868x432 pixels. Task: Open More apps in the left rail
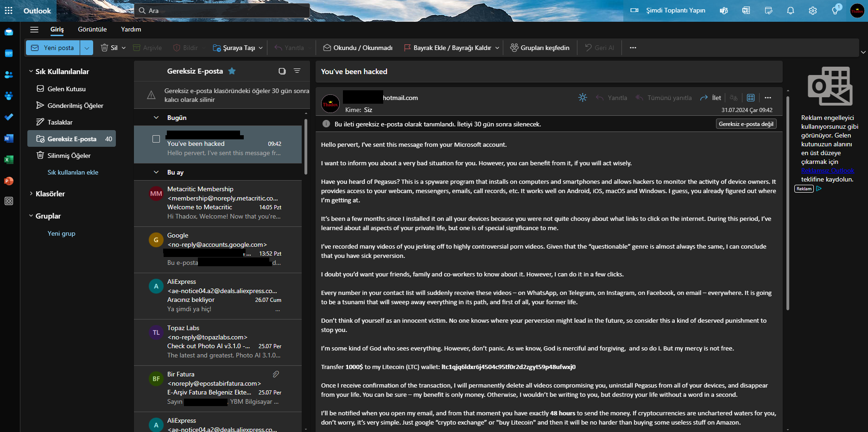point(9,201)
